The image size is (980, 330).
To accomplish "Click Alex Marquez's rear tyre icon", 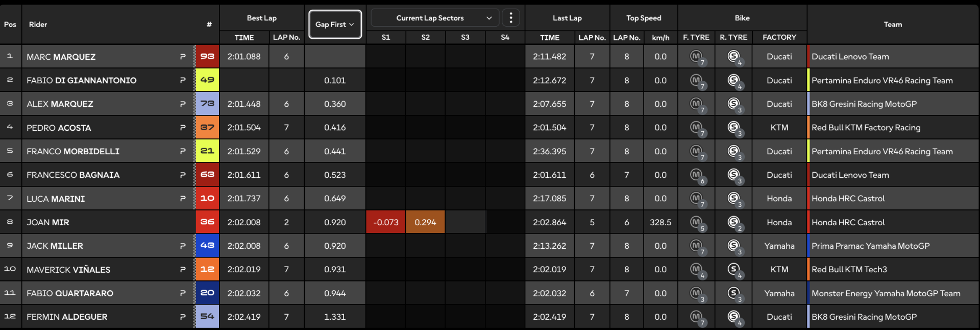I will click(734, 104).
